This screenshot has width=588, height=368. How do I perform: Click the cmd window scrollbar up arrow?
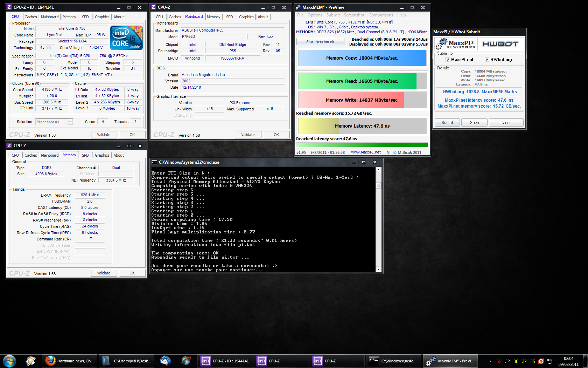378,170
